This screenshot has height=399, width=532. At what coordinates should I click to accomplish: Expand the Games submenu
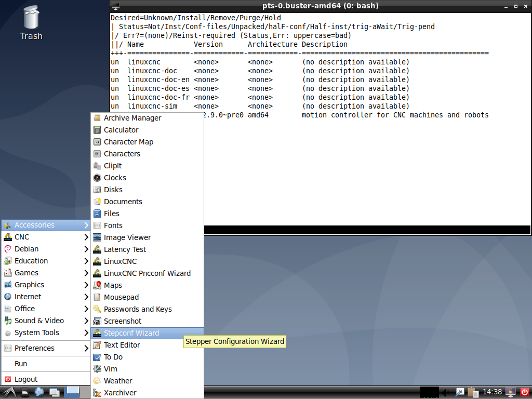(46, 273)
